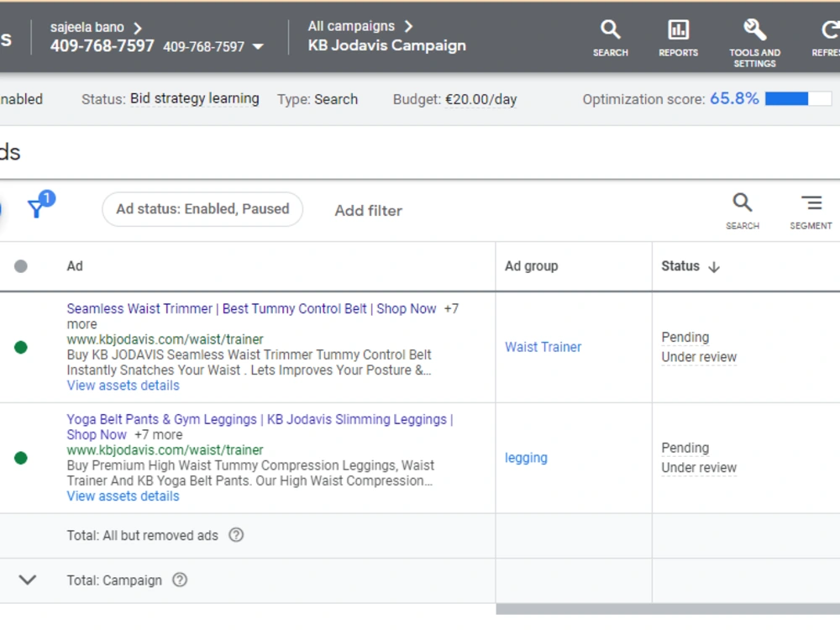Click chevron next to sajeela bano
Viewport: 840px width, 630px height.
tap(138, 28)
